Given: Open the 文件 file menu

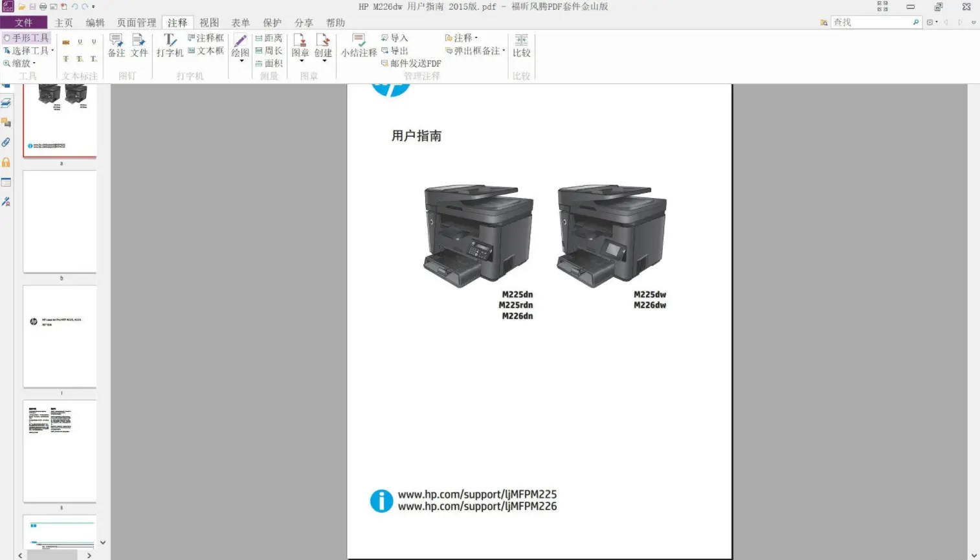Looking at the screenshot, I should pyautogui.click(x=23, y=23).
